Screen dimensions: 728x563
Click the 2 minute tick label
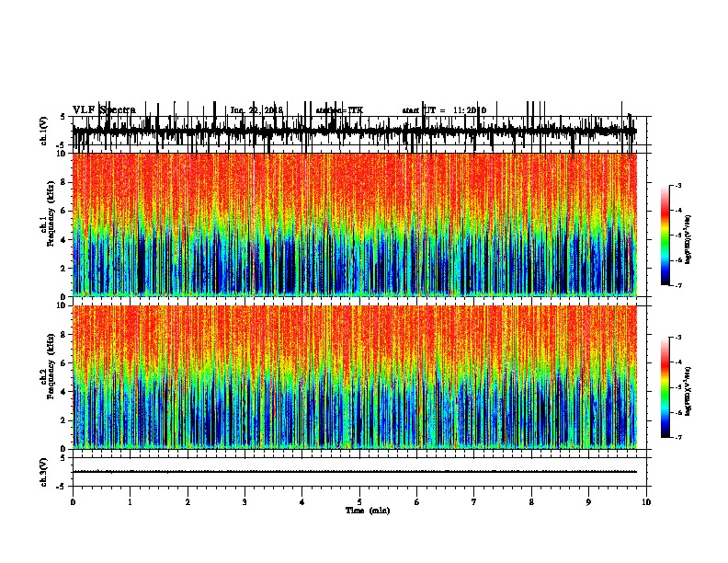(188, 502)
